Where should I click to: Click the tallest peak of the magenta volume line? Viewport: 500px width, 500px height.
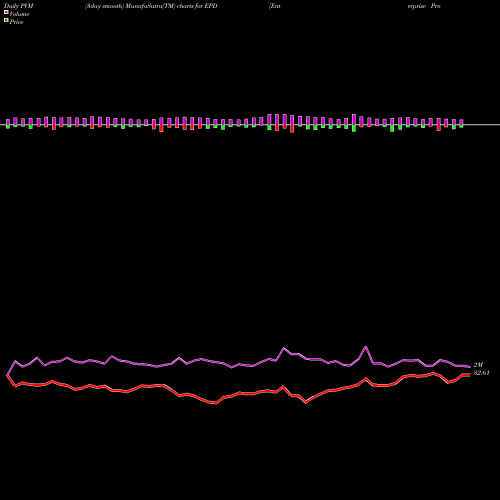(366, 347)
